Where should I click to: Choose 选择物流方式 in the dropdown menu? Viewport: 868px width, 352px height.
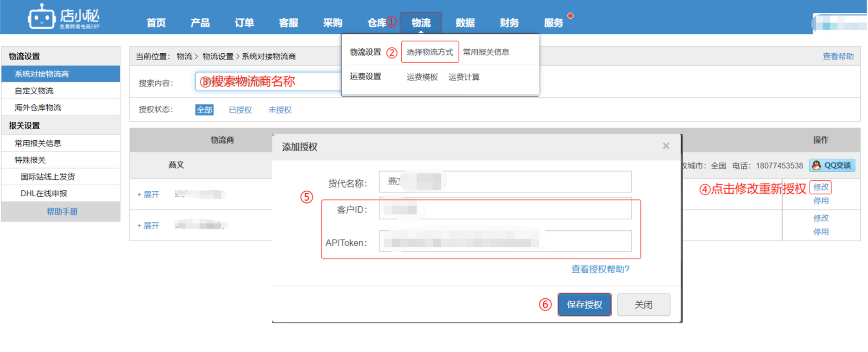429,52
